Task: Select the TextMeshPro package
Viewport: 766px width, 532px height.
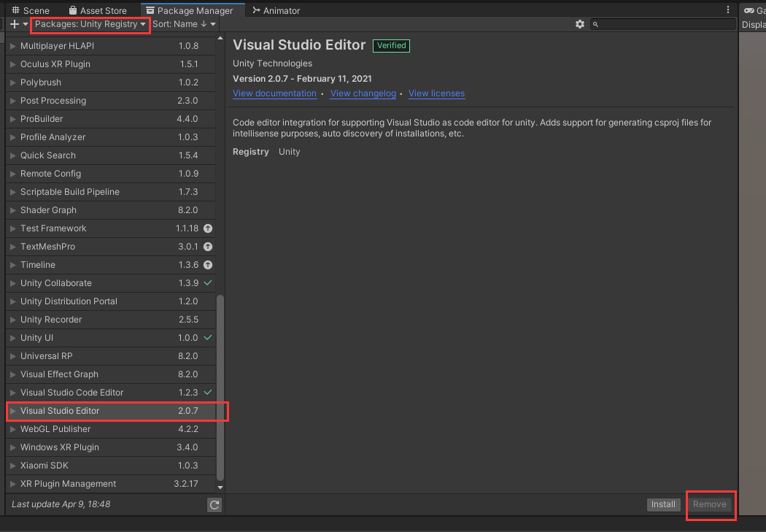Action: click(x=110, y=247)
